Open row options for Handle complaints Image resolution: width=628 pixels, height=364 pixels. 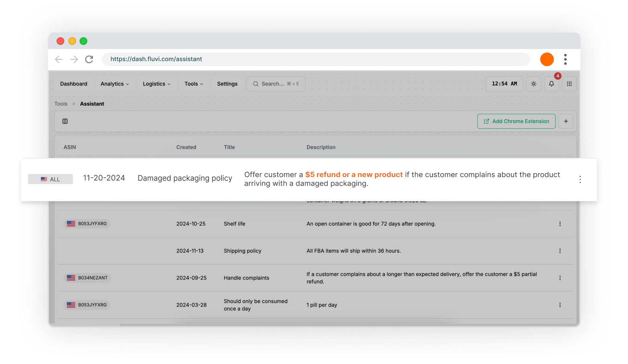coord(560,278)
